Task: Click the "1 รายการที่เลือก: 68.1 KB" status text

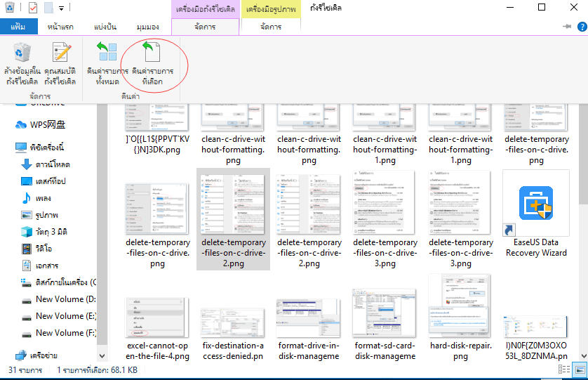Action: click(97, 370)
